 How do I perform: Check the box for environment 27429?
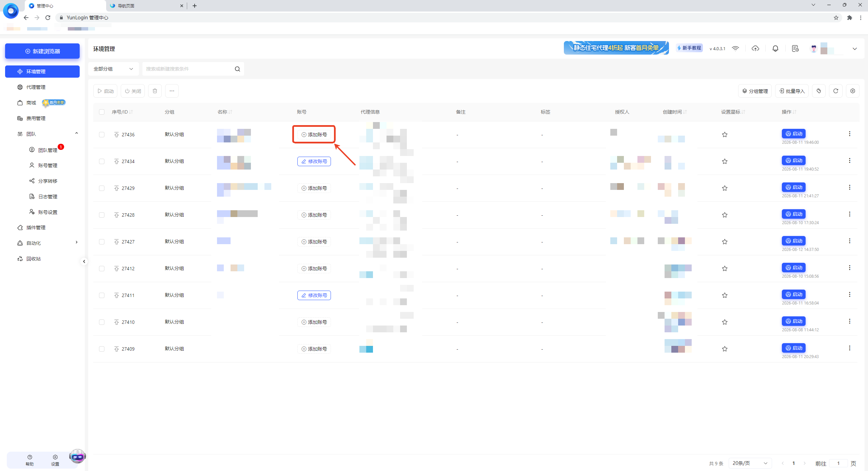102,188
